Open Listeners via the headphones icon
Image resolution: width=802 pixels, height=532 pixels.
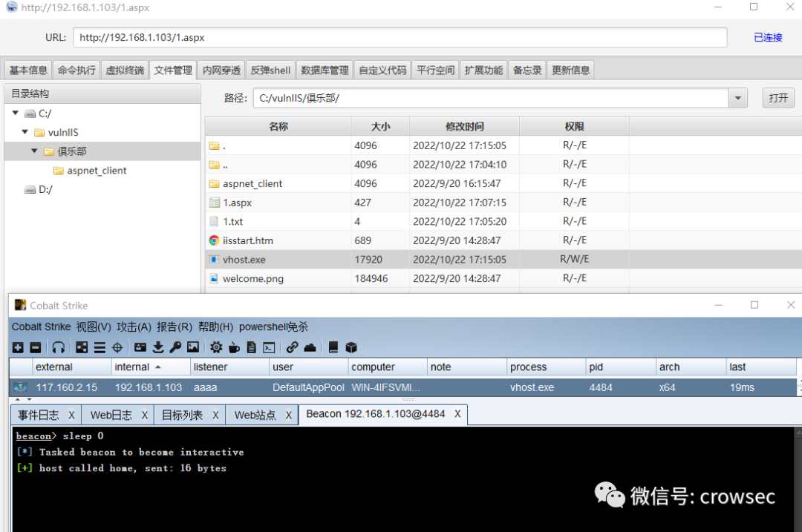tap(59, 347)
